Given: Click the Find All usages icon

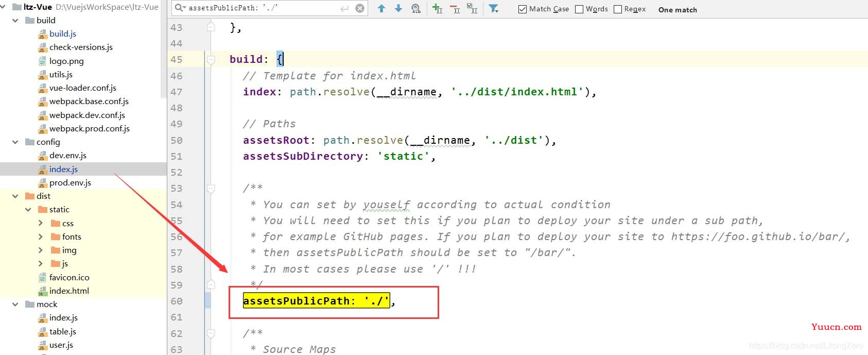Looking at the screenshot, I should click(416, 8).
